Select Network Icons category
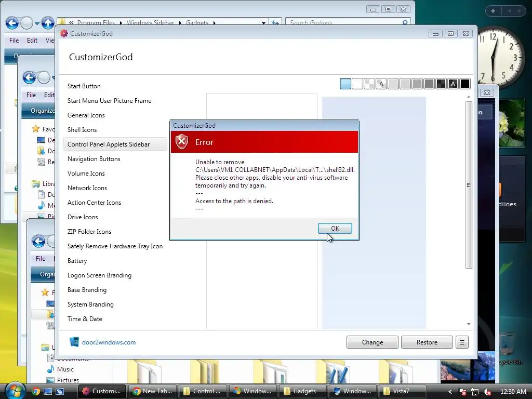This screenshot has width=532, height=399. [x=87, y=188]
